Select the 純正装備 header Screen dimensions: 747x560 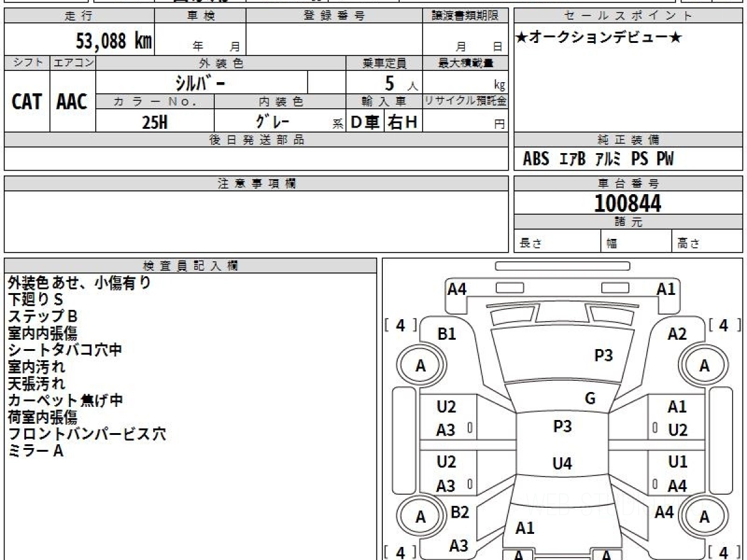pyautogui.click(x=628, y=140)
